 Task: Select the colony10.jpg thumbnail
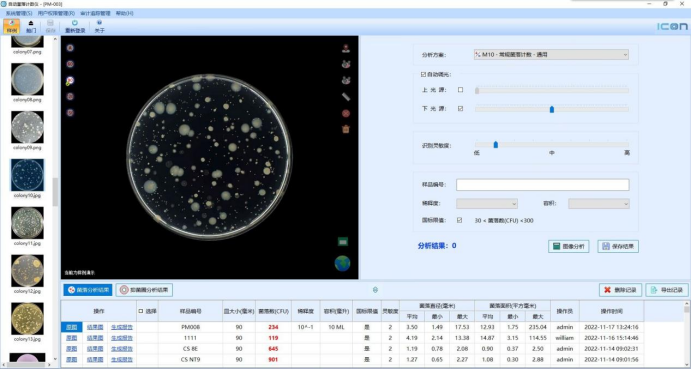pos(27,175)
